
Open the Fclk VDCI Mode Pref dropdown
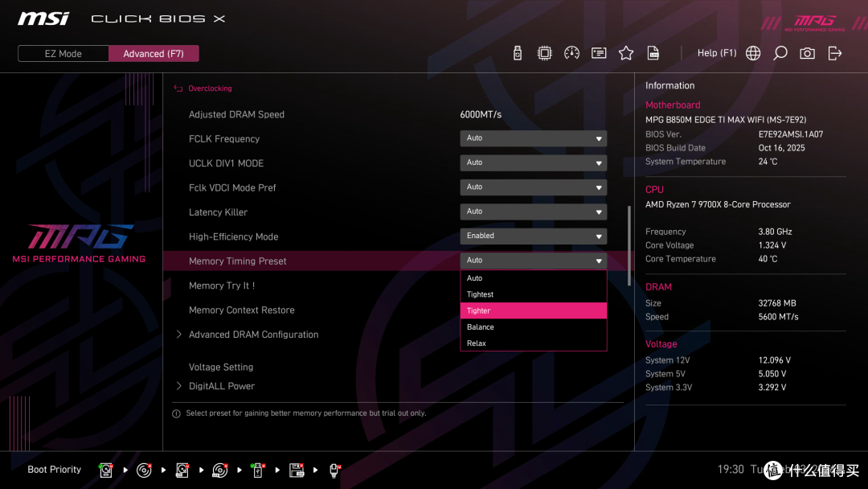[533, 187]
